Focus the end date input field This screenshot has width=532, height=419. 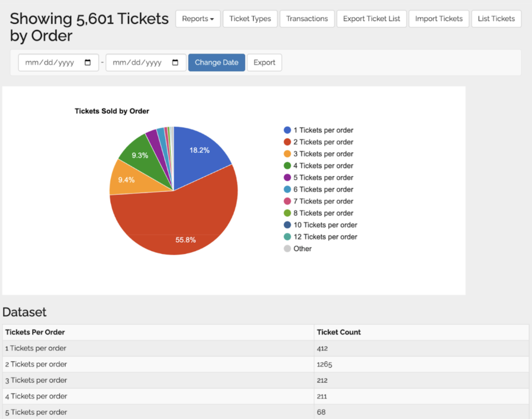click(x=137, y=62)
